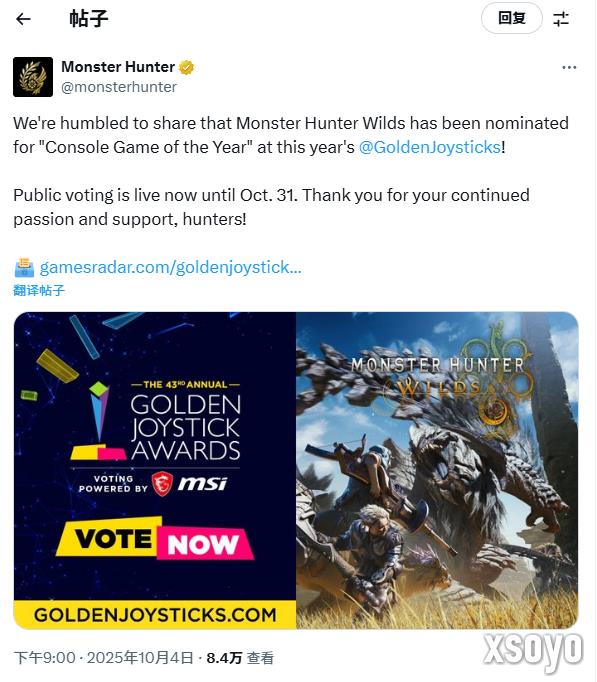Click the 帖子 page heading

click(89, 19)
